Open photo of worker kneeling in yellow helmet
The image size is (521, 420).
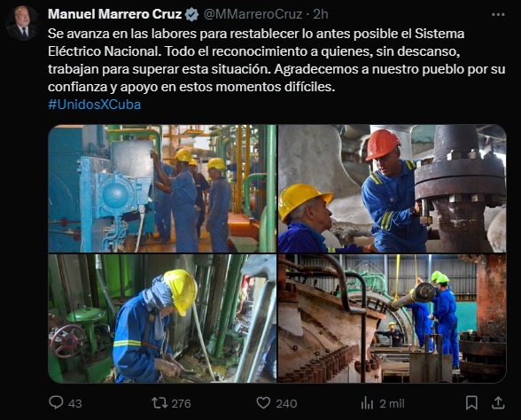[x=162, y=318]
